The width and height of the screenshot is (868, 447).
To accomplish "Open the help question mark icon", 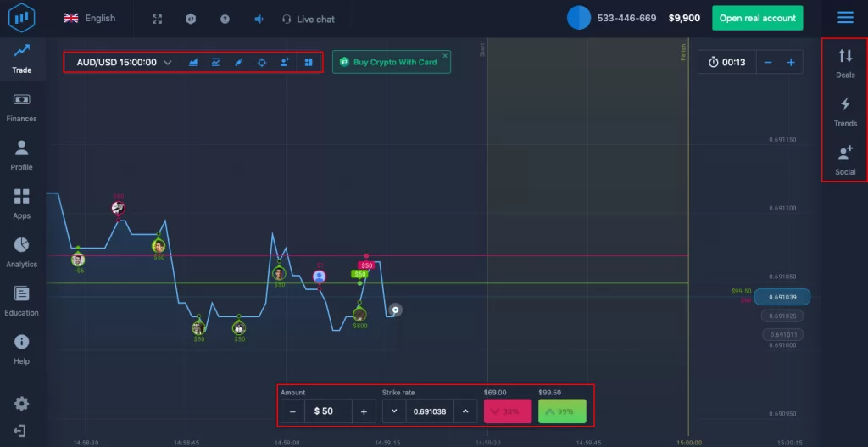I will click(x=225, y=19).
